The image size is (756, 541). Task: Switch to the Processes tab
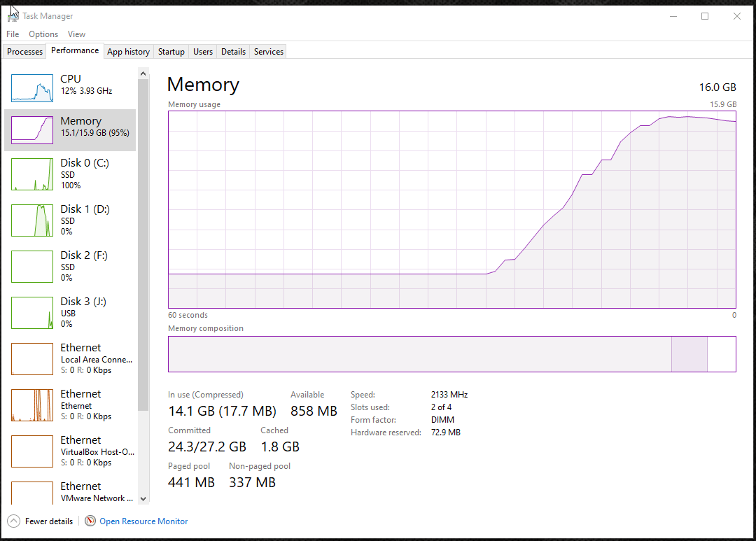(x=24, y=52)
